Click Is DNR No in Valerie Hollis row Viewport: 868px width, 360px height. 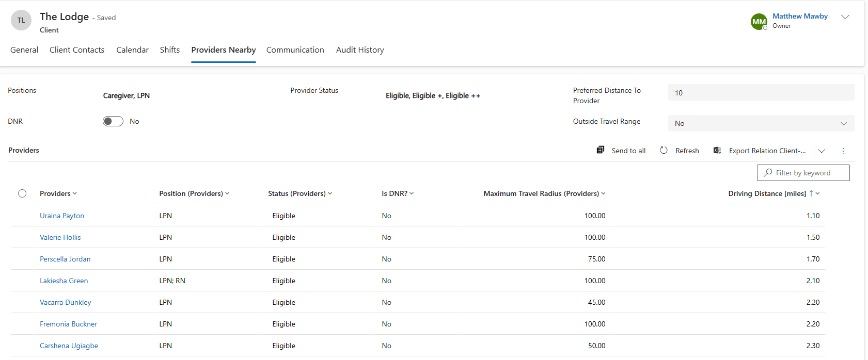(387, 237)
